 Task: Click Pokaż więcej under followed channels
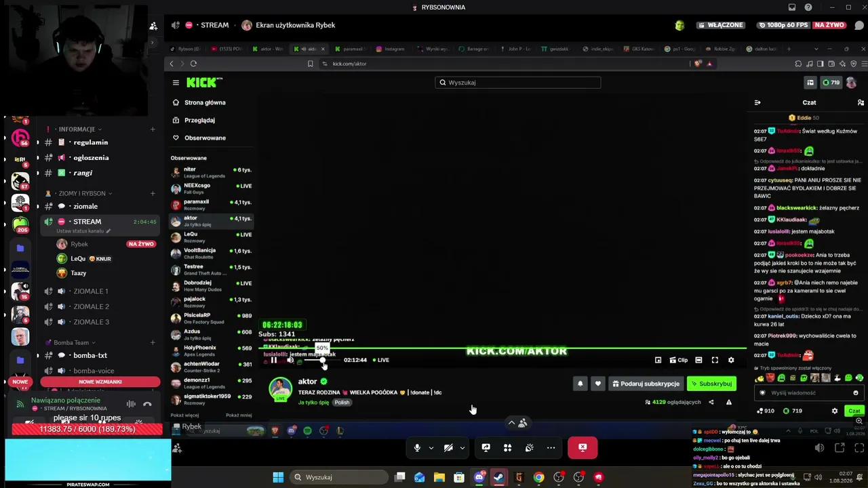184,415
